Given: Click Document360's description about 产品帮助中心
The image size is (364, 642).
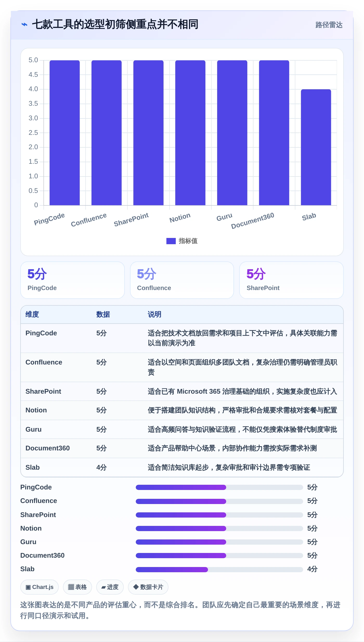Looking at the screenshot, I should coord(232,448).
